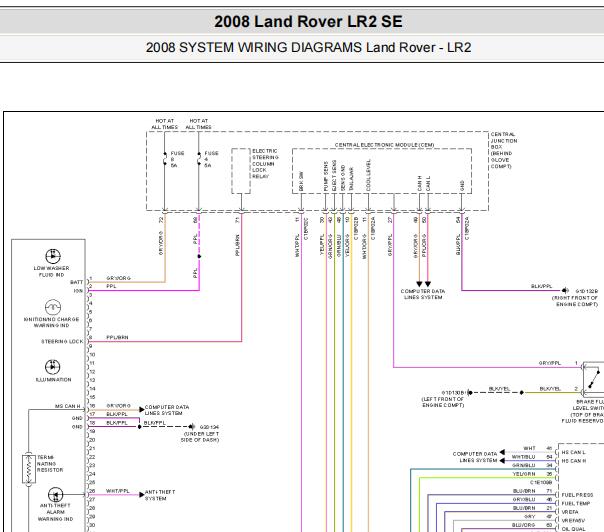Image resolution: width=604 pixels, height=532 pixels.
Task: Click the 'CENTRAL ELECTRONIC MODULE (CEM)' label
Action: (x=384, y=145)
